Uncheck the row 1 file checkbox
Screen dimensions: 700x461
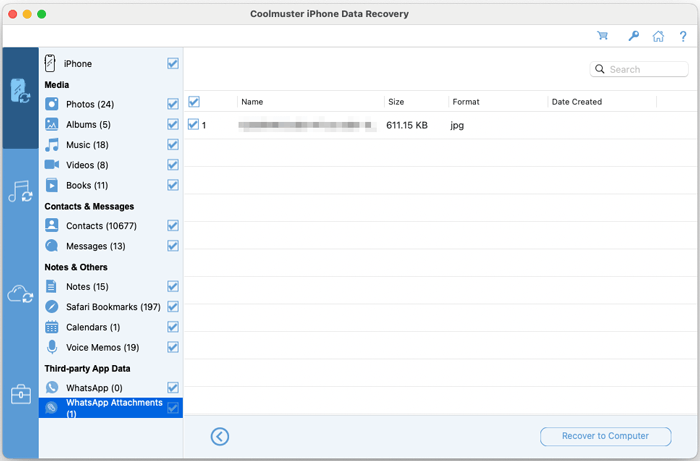(193, 125)
